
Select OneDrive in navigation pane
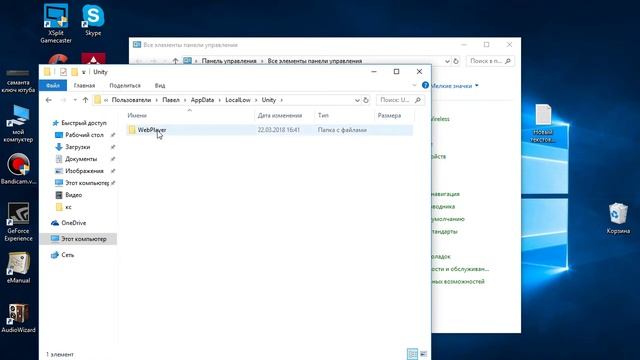coord(73,223)
